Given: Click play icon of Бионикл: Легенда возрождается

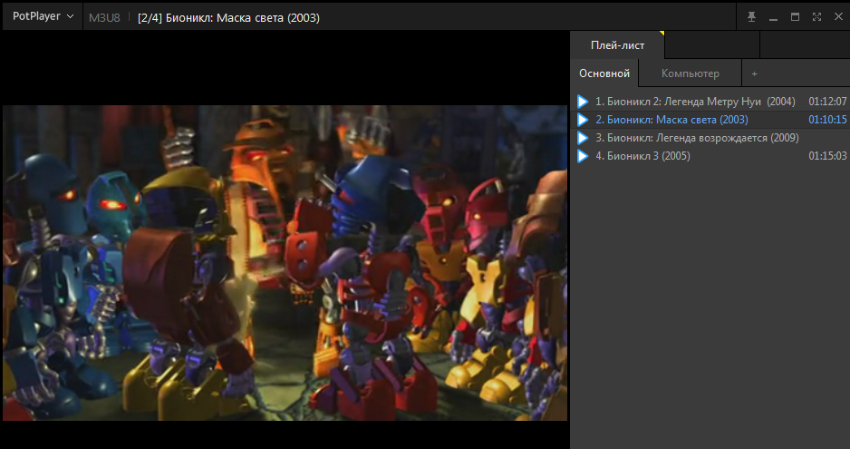Looking at the screenshot, I should click(x=583, y=138).
